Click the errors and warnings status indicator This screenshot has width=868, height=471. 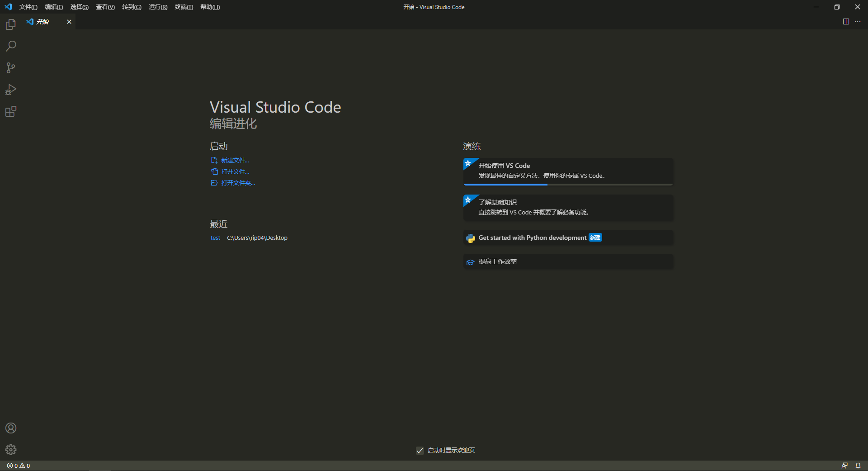[x=19, y=466]
